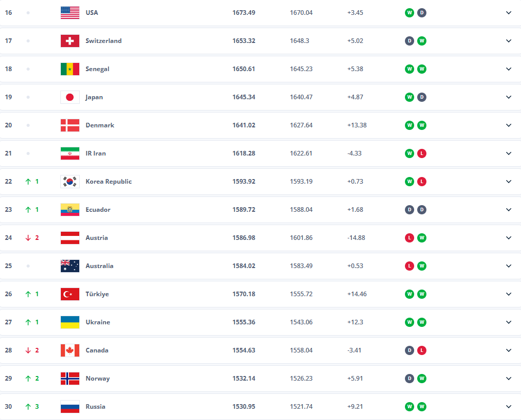Expand the Australia row details
The image size is (521, 420).
pos(508,266)
